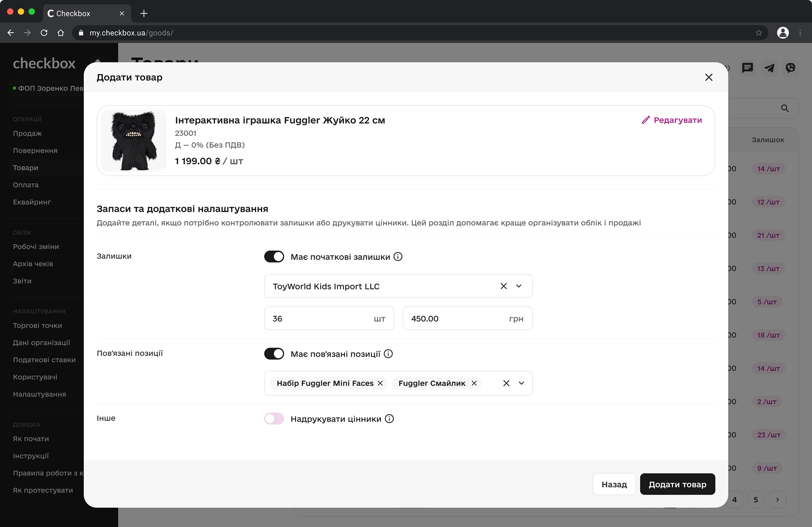Click the address bar URL

tap(131, 33)
